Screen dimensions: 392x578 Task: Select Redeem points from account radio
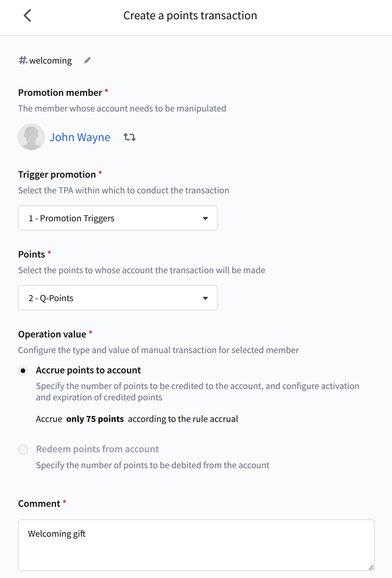coord(23,450)
